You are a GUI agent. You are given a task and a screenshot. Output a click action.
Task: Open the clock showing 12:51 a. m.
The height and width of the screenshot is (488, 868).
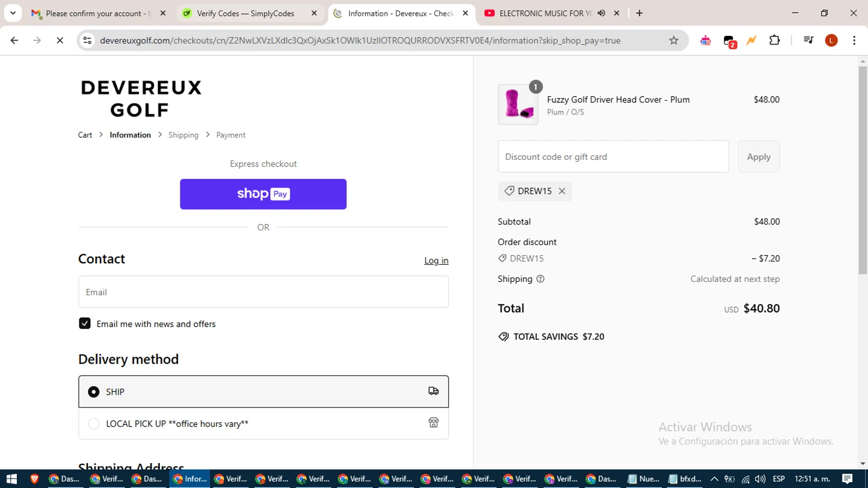click(x=812, y=479)
